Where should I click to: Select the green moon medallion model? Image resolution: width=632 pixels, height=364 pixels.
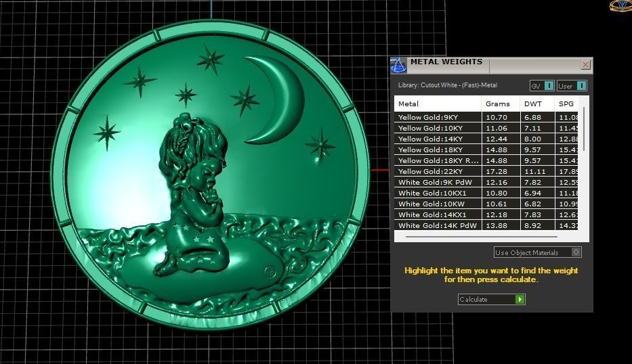(210, 175)
